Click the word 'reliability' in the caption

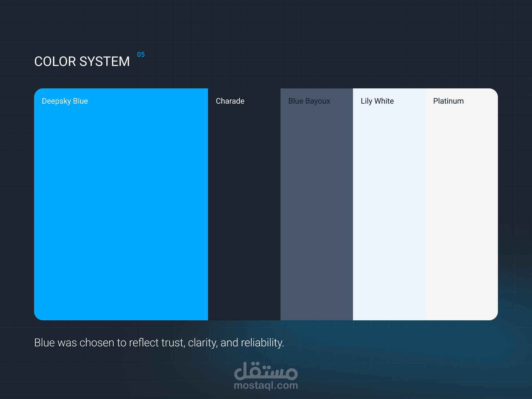tap(262, 343)
